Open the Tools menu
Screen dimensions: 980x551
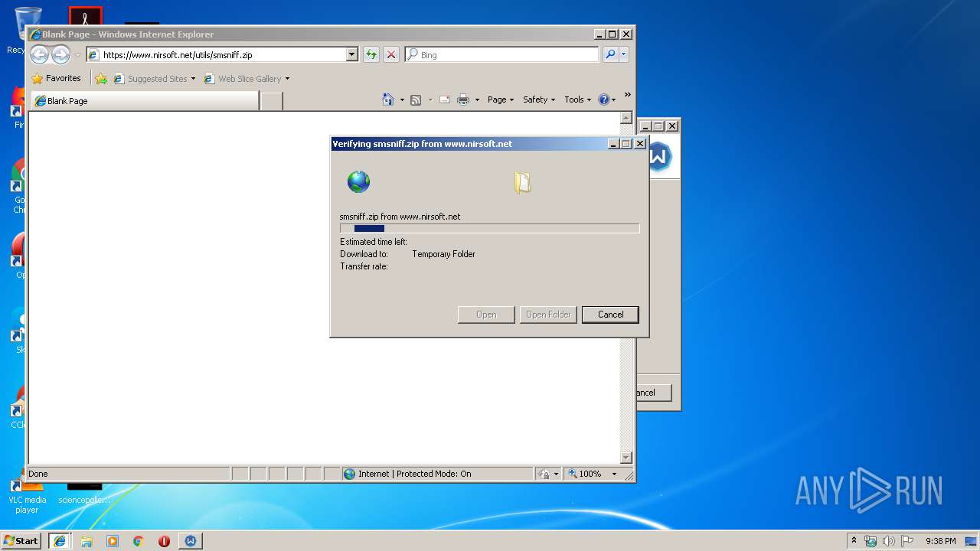tap(577, 99)
